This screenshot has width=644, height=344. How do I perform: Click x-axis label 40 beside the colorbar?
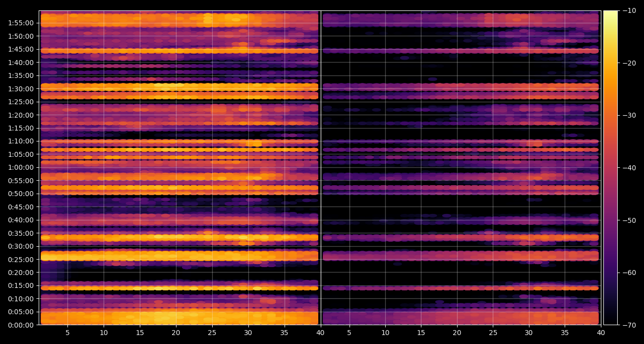tap(601, 333)
